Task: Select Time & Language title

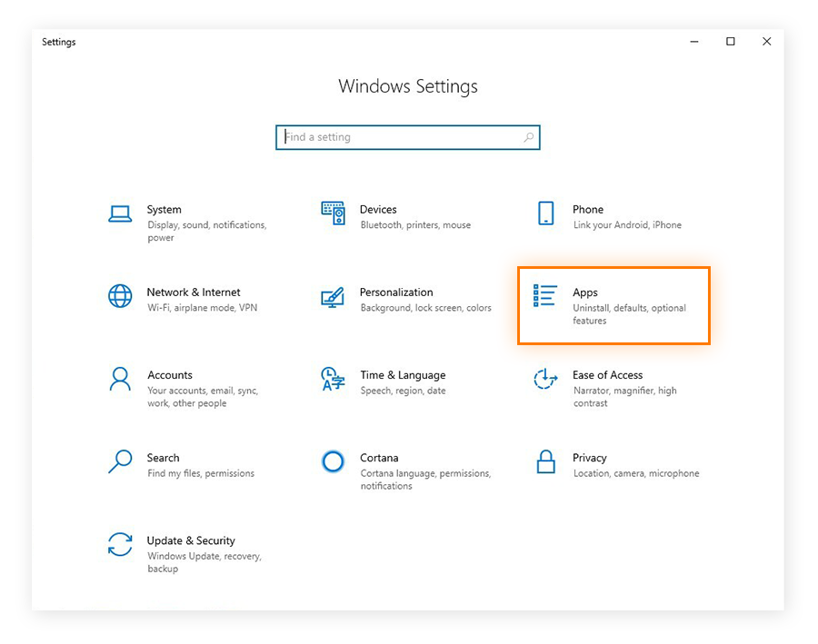Action: [403, 375]
